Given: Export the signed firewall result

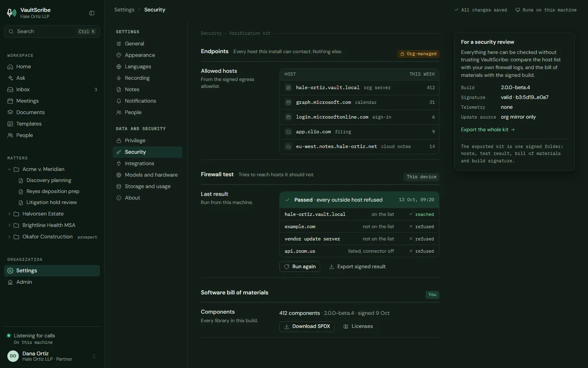Looking at the screenshot, I should 357,267.
